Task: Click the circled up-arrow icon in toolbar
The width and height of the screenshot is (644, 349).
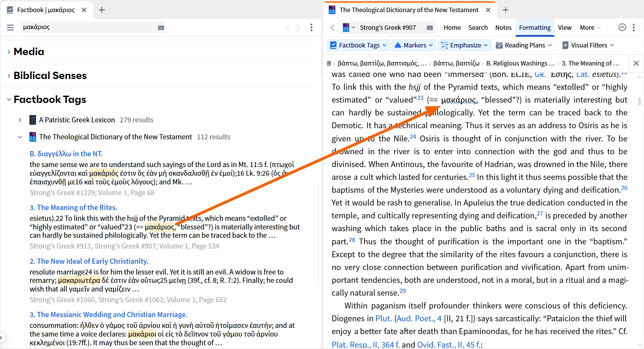Action: [x=622, y=27]
